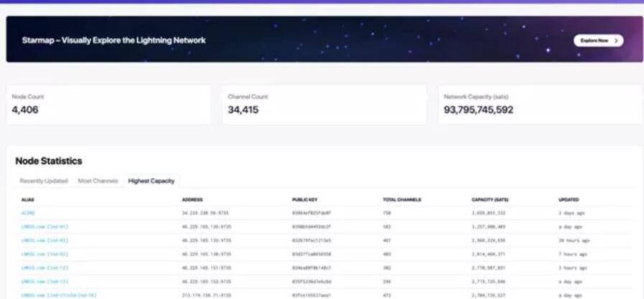This screenshot has width=644, height=299.
Task: Click the last visible LNBIG.com alias link
Action: pos(58,295)
